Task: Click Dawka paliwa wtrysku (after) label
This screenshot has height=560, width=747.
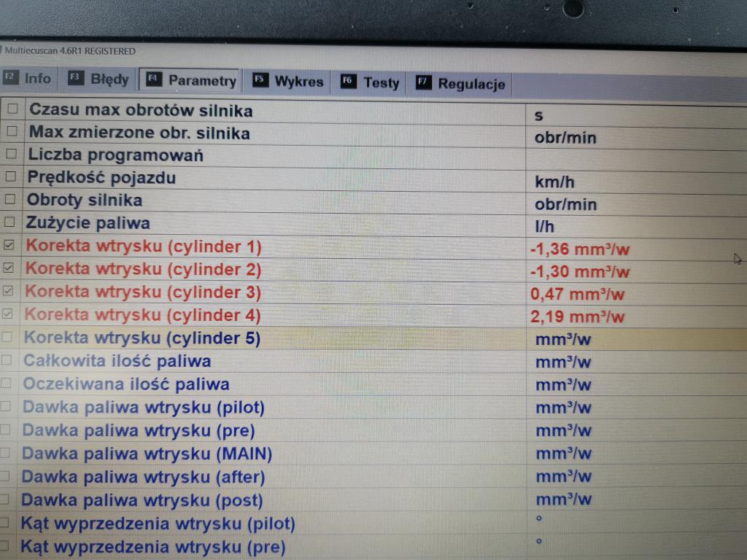Action: point(143,477)
